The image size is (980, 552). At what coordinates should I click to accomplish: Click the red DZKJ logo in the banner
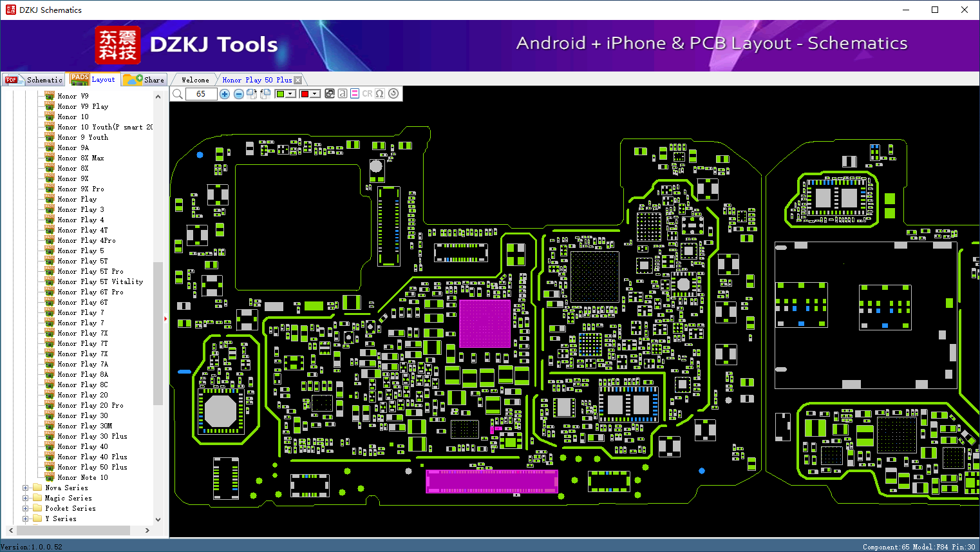pyautogui.click(x=117, y=45)
